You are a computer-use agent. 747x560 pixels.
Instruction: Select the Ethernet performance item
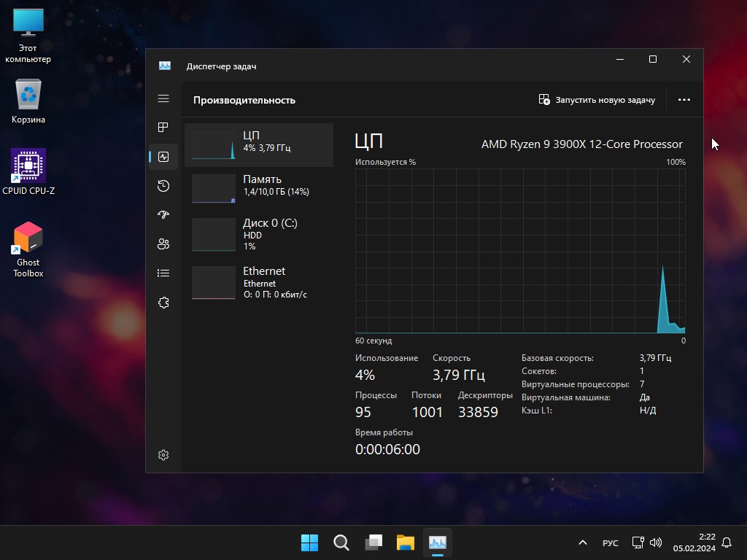tap(259, 282)
